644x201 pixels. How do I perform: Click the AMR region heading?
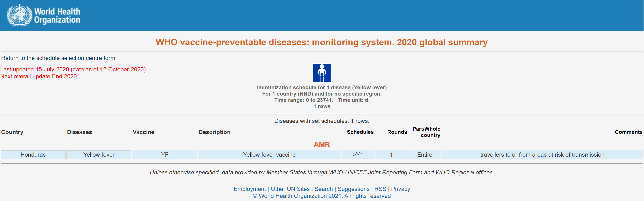(322, 145)
